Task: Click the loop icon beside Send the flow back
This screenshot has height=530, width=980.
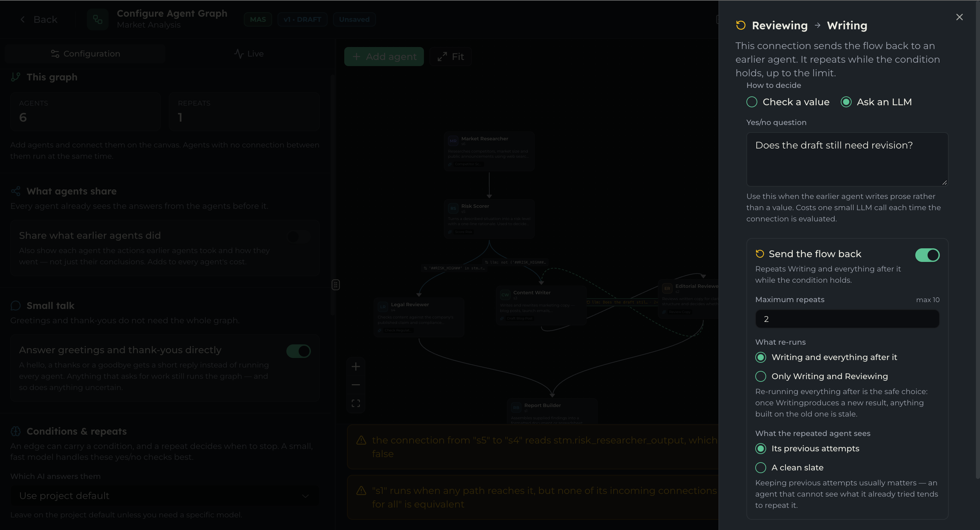Action: click(760, 254)
